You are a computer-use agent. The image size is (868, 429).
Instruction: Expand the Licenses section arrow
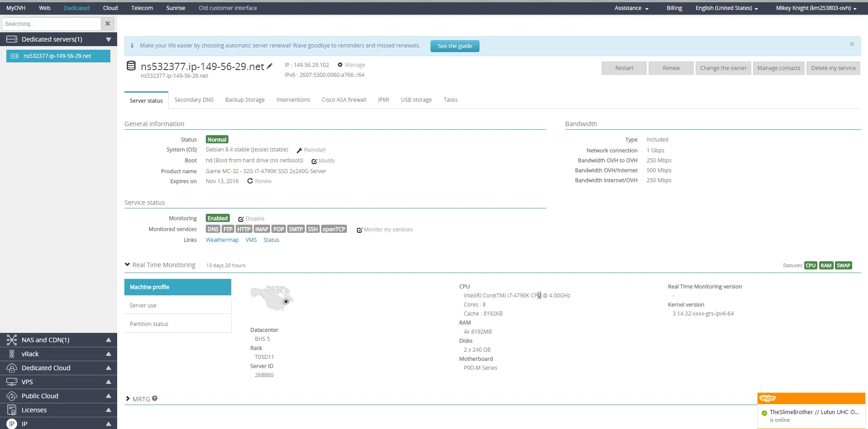click(109, 410)
